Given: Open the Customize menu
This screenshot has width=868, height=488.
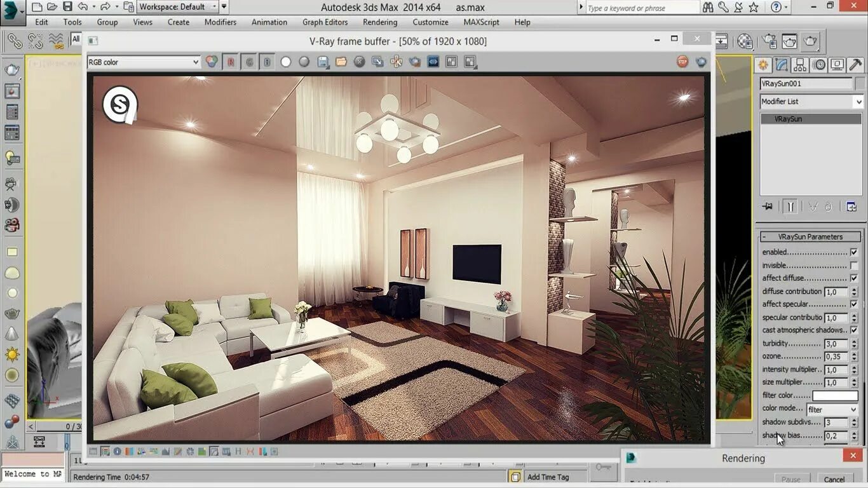Looking at the screenshot, I should pyautogui.click(x=431, y=22).
